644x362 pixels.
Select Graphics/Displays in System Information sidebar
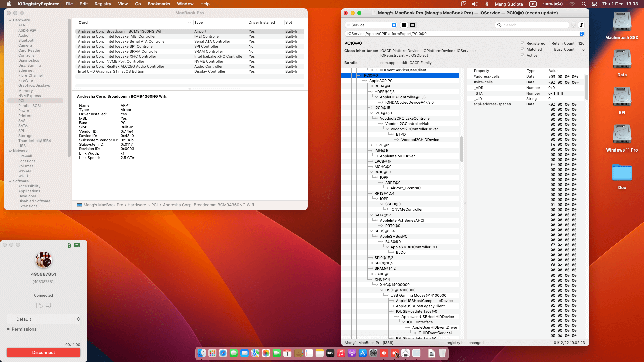click(34, 86)
